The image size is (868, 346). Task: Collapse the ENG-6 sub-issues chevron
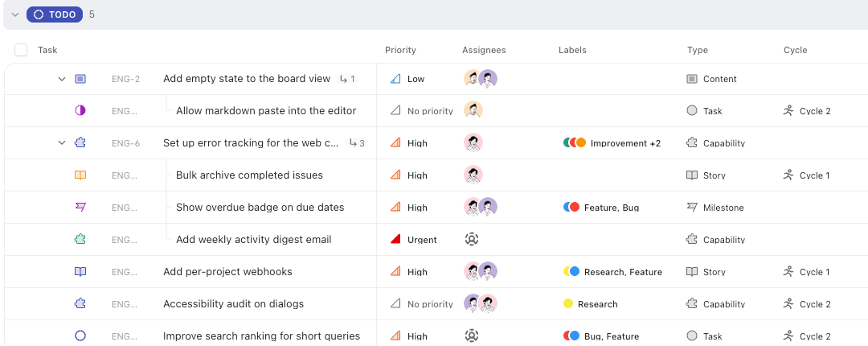(x=62, y=143)
